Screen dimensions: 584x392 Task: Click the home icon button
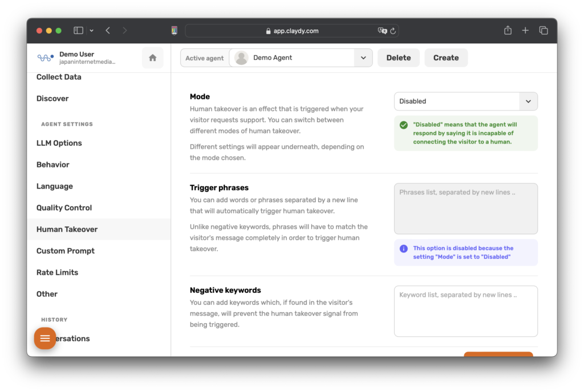click(152, 58)
